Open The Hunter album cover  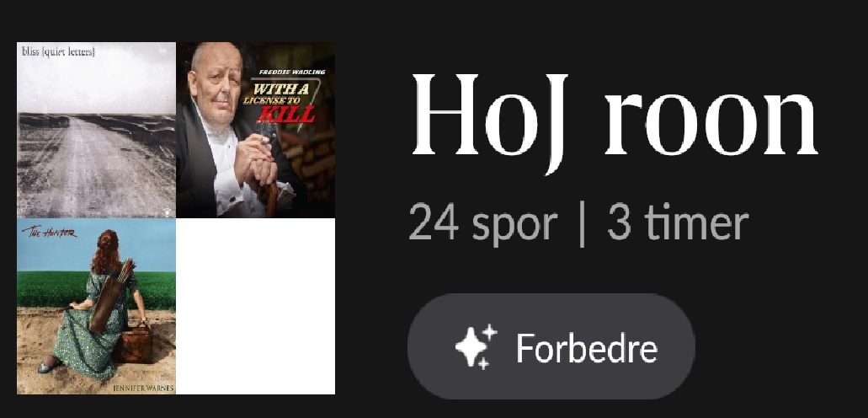tap(96, 306)
